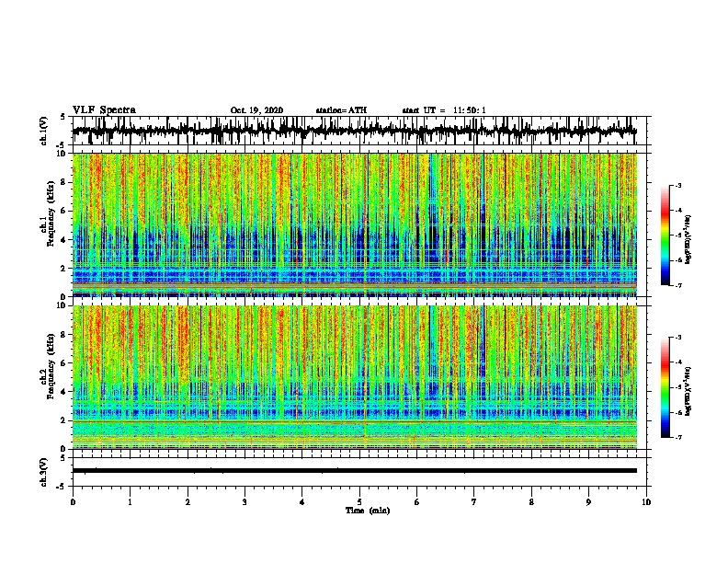Click the ch.1 spectrogram plot

click(x=354, y=224)
